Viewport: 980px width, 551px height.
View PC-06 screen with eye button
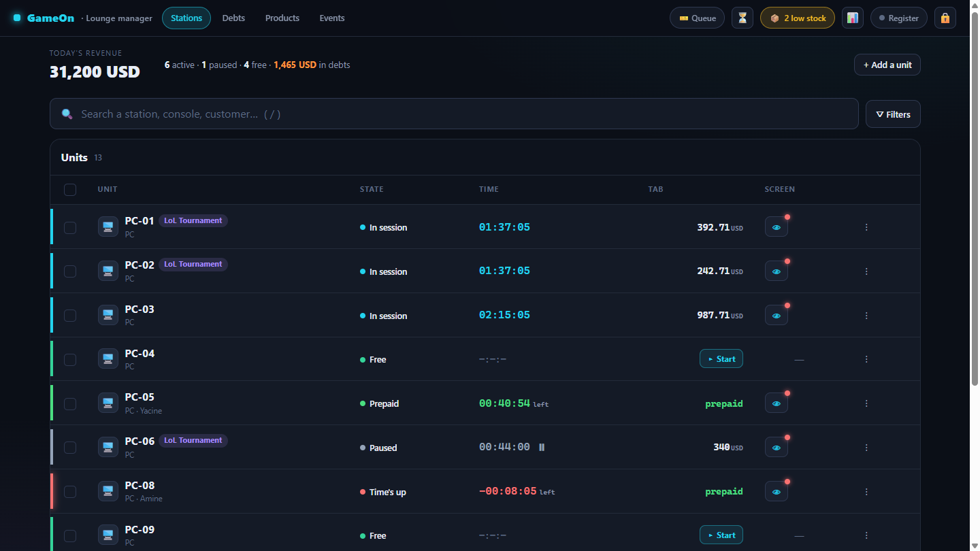click(777, 448)
